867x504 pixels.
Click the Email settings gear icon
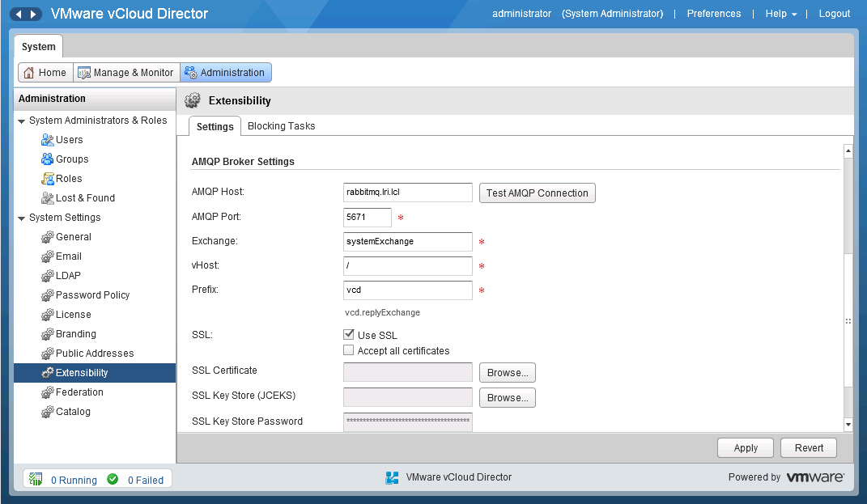48,256
